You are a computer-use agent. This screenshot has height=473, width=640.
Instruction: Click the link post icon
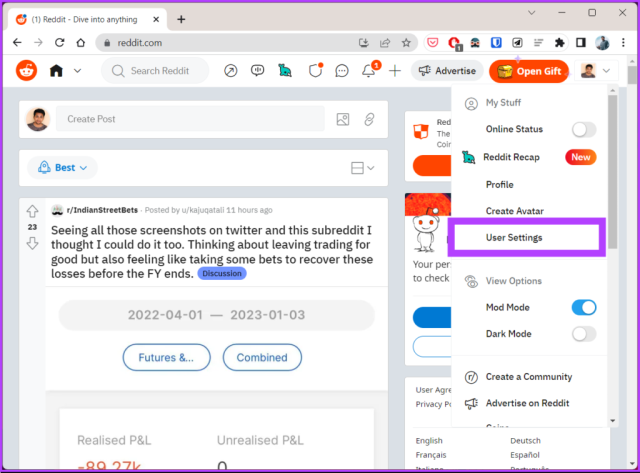click(369, 119)
